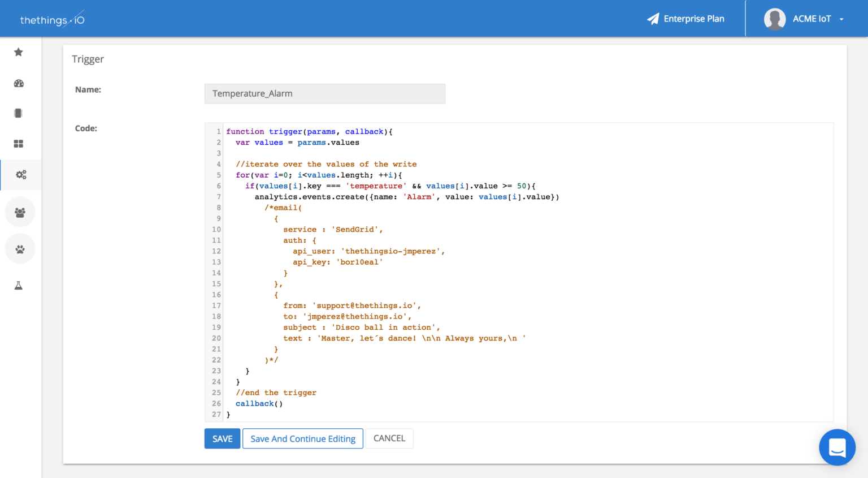This screenshot has width=868, height=478.
Task: Click the paper plane Enterprise Plan icon
Action: pos(653,19)
